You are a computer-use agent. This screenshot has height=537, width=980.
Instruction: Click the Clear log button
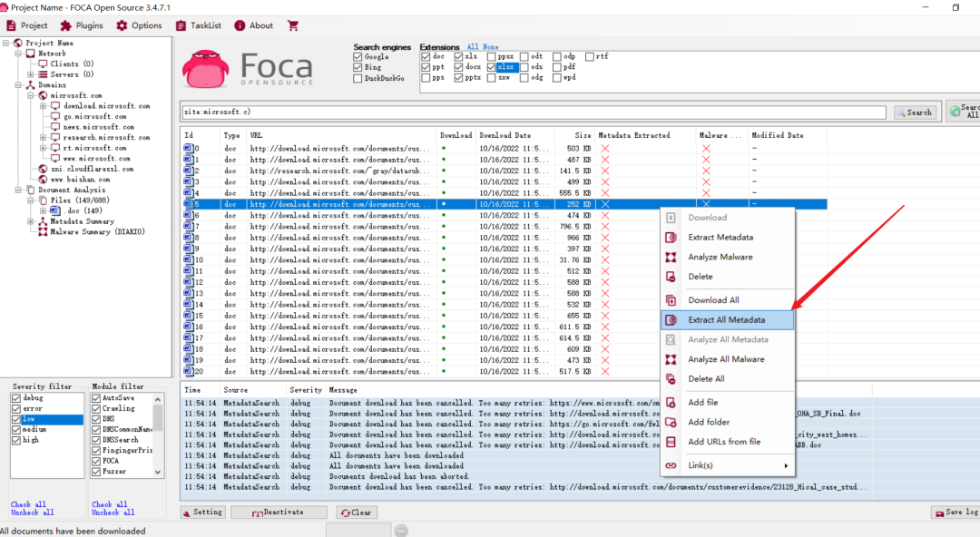(356, 512)
